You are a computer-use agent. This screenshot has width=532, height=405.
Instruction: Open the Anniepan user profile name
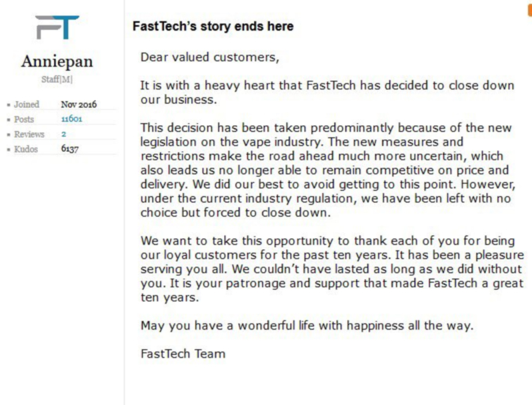(x=57, y=62)
